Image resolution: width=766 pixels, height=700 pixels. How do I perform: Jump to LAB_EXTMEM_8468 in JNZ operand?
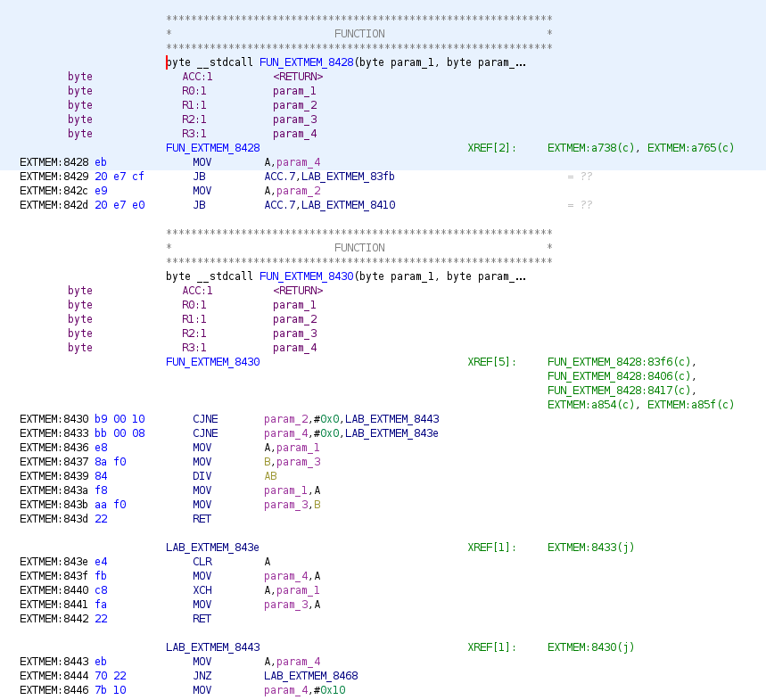tap(310, 676)
